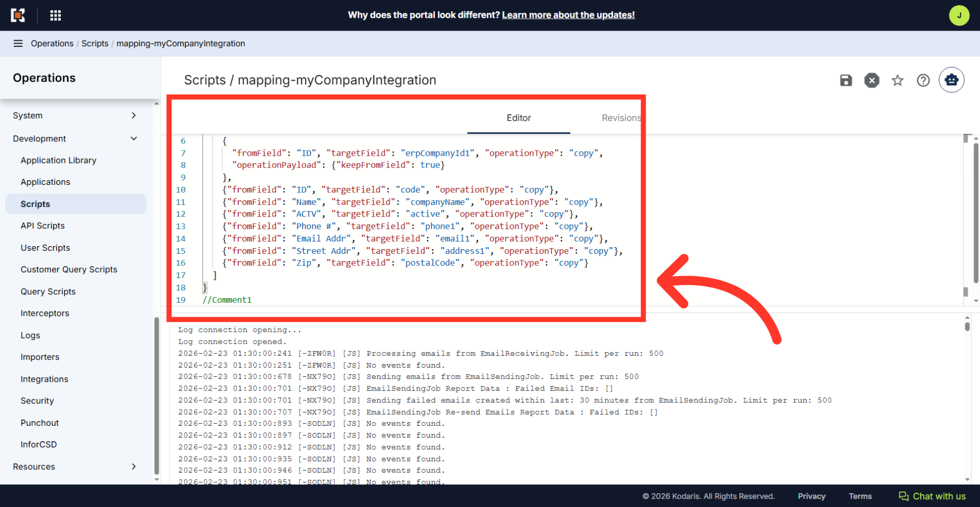Click the cancel X circle icon
980x507 pixels.
pyautogui.click(x=872, y=80)
